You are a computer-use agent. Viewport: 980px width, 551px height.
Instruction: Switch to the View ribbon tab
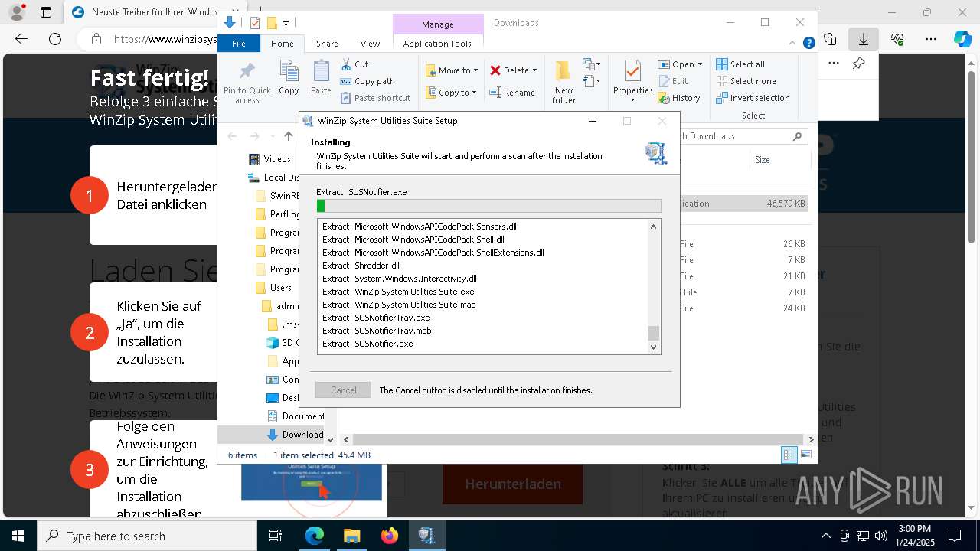point(370,44)
